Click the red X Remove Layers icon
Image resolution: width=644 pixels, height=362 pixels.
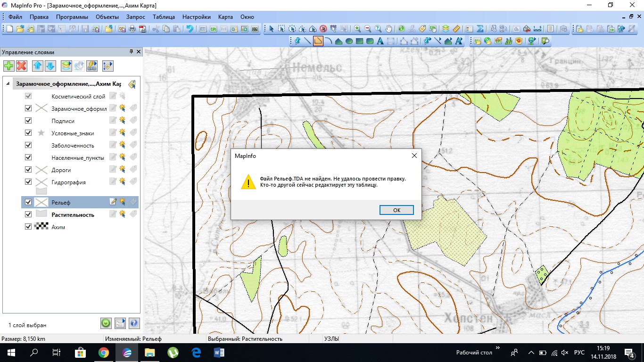21,66
